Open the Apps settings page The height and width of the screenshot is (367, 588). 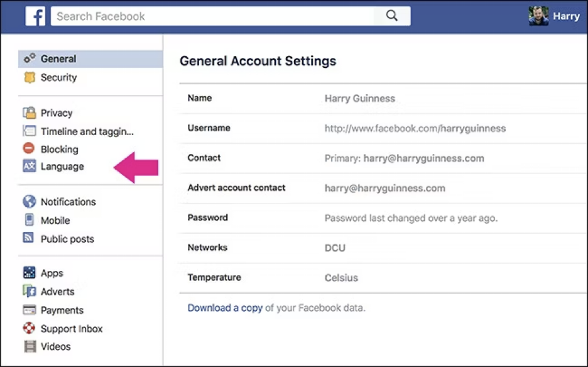coord(52,273)
